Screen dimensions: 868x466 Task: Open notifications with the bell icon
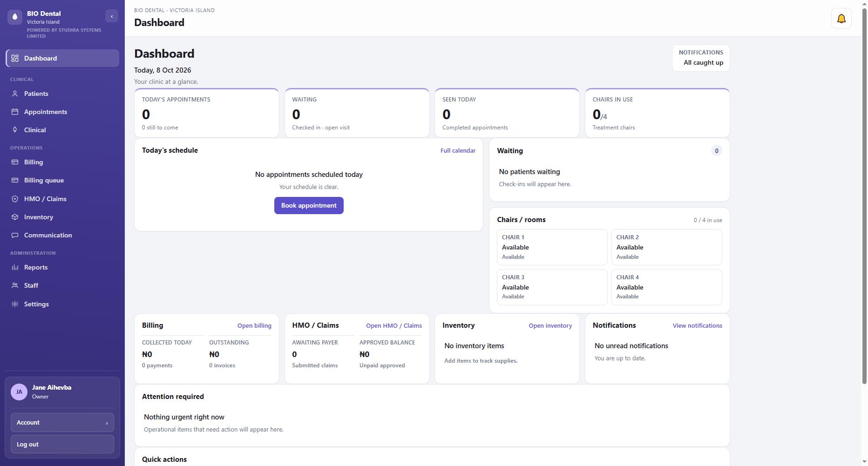click(841, 19)
